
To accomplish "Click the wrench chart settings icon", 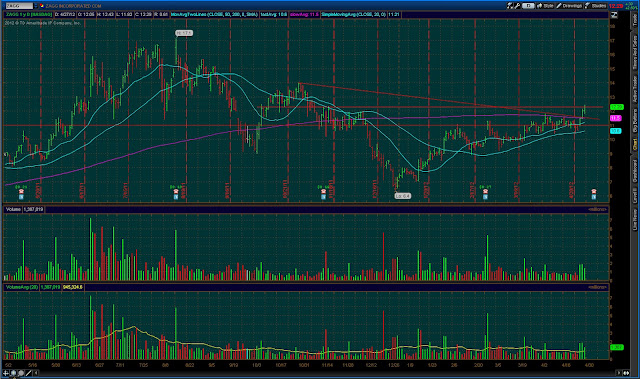I will (x=517, y=6).
